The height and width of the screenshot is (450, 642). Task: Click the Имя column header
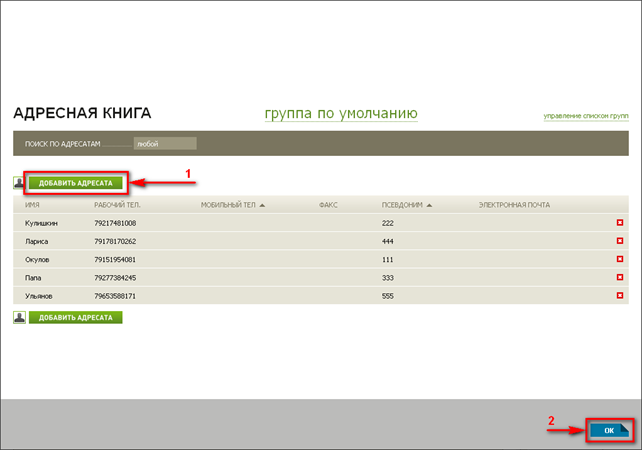click(x=32, y=205)
